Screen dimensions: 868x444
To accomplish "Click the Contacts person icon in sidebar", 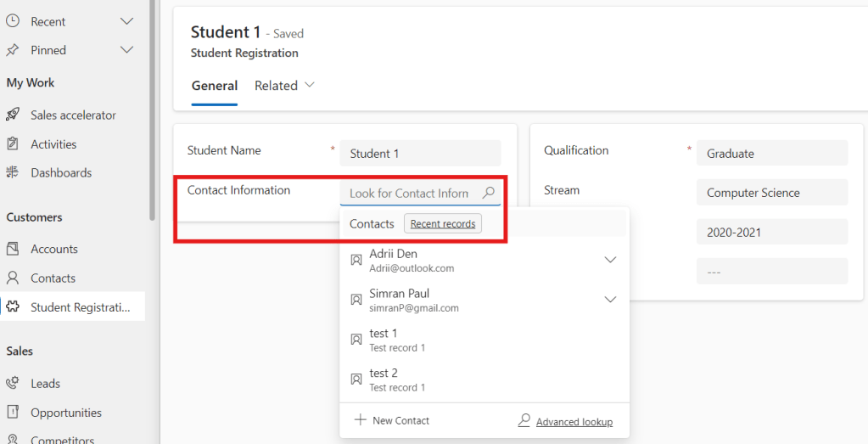I will pos(13,278).
